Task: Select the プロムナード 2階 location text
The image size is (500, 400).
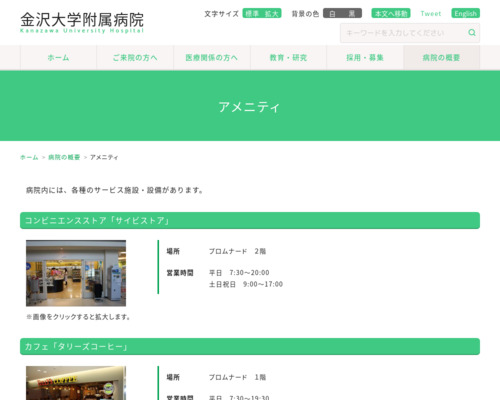Action: click(237, 251)
